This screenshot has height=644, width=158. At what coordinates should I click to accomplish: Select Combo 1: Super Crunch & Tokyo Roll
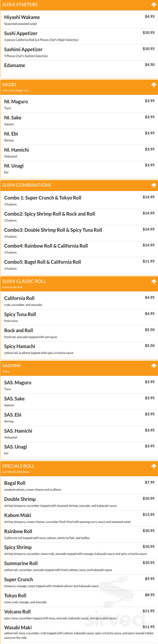79,201
